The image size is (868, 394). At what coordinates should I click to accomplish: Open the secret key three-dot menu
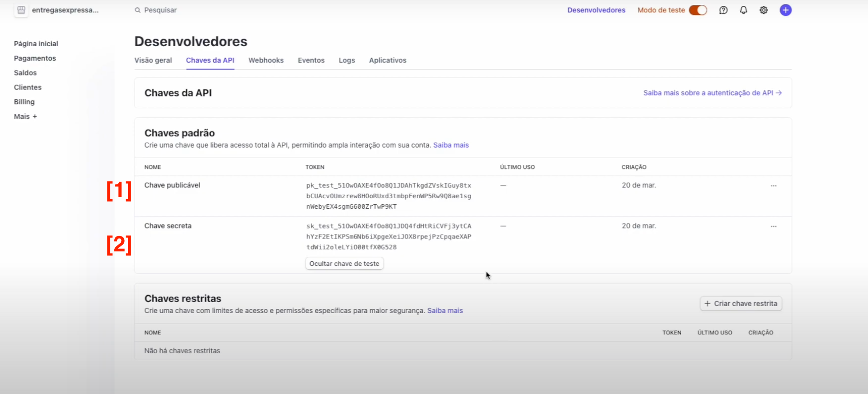pos(774,227)
